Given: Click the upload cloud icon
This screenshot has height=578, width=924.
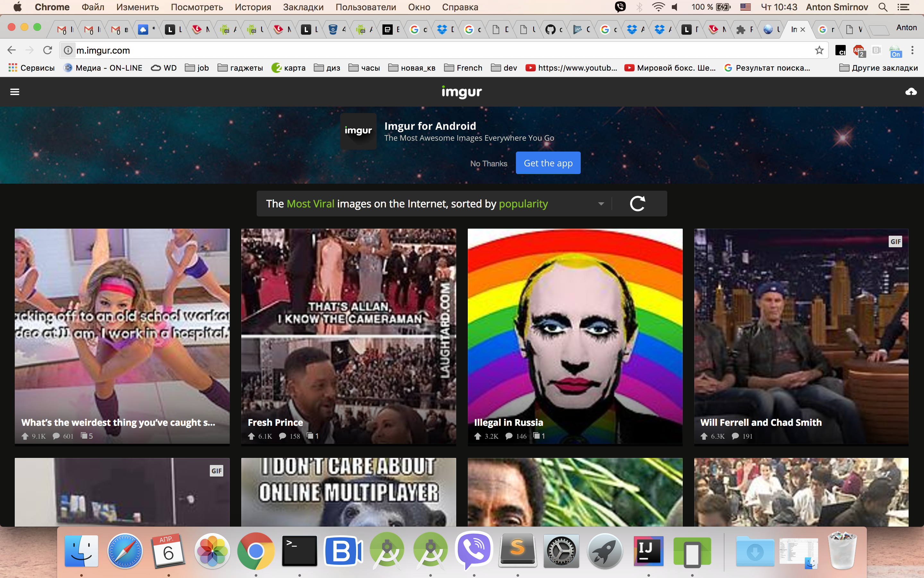Looking at the screenshot, I should pyautogui.click(x=911, y=92).
